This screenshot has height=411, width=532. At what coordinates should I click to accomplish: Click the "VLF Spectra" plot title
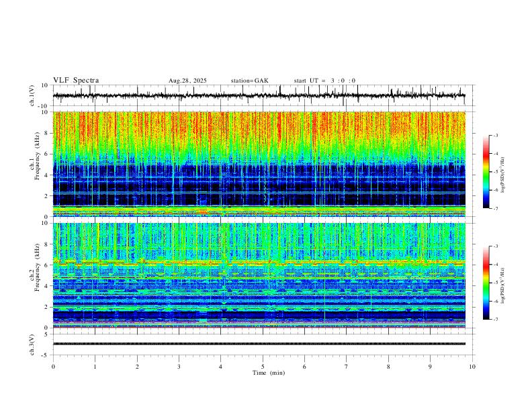[x=76, y=81]
